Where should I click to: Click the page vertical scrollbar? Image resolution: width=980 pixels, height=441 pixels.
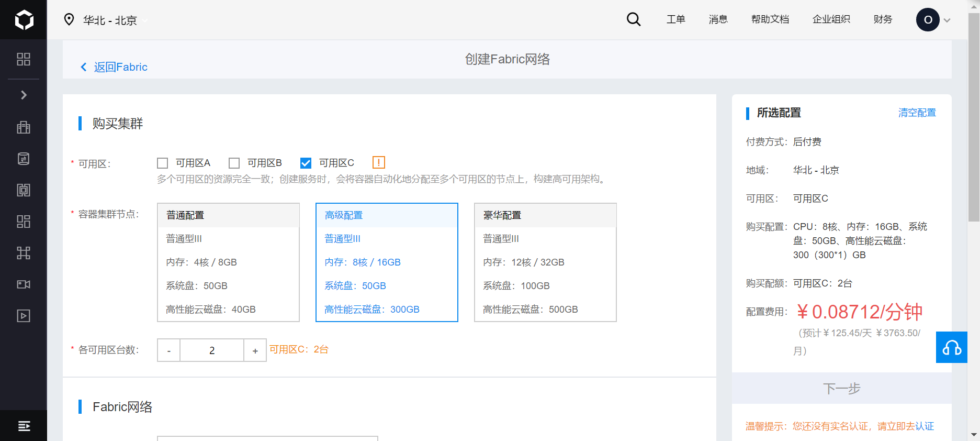pyautogui.click(x=974, y=118)
